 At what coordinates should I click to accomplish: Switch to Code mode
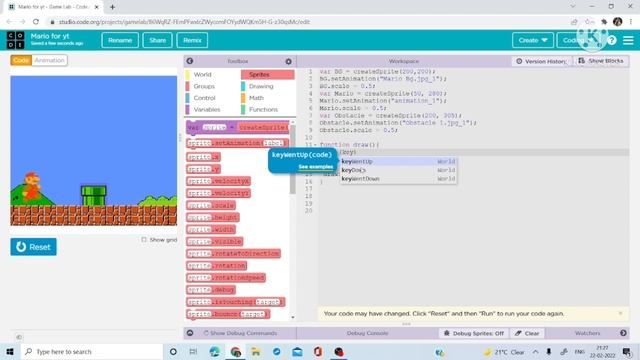coord(21,60)
